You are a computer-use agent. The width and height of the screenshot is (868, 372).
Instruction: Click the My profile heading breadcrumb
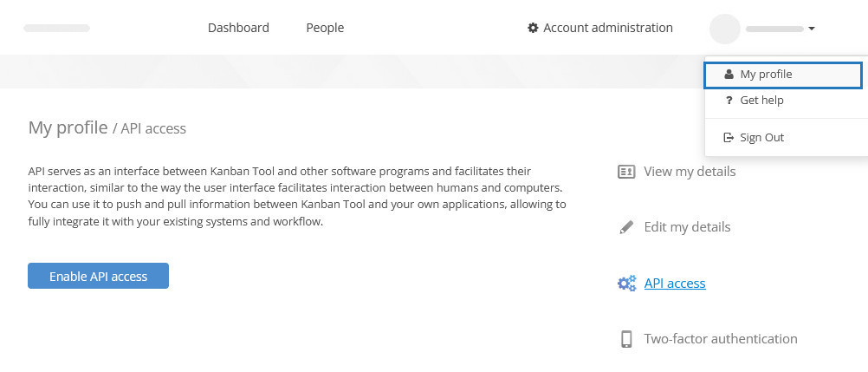click(68, 127)
